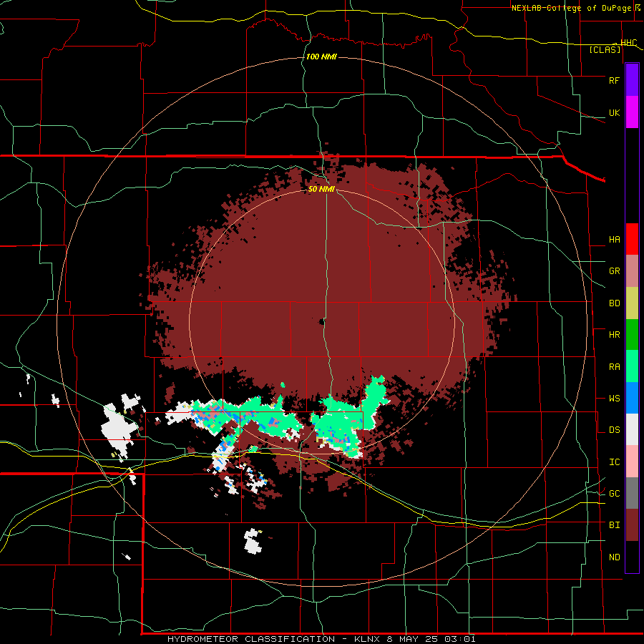Screen dimensions: 644x644
Task: Click the UK legend label
Action: tap(614, 113)
